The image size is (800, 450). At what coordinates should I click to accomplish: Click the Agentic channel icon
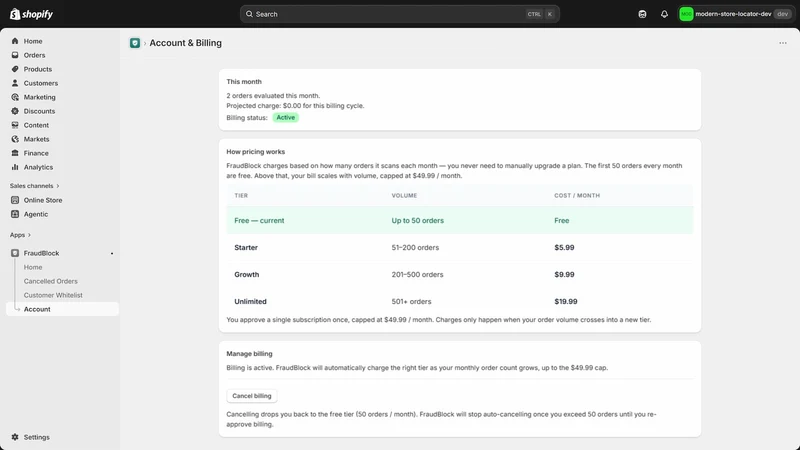click(15, 214)
